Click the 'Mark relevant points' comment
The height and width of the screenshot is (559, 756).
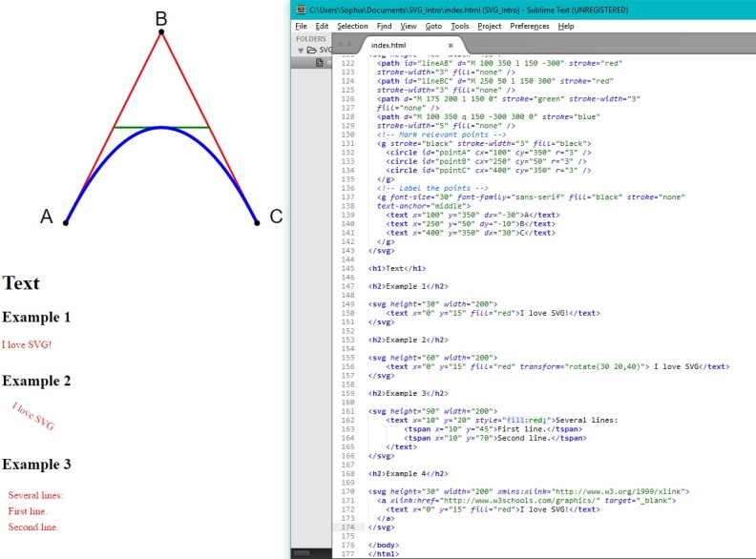click(442, 135)
